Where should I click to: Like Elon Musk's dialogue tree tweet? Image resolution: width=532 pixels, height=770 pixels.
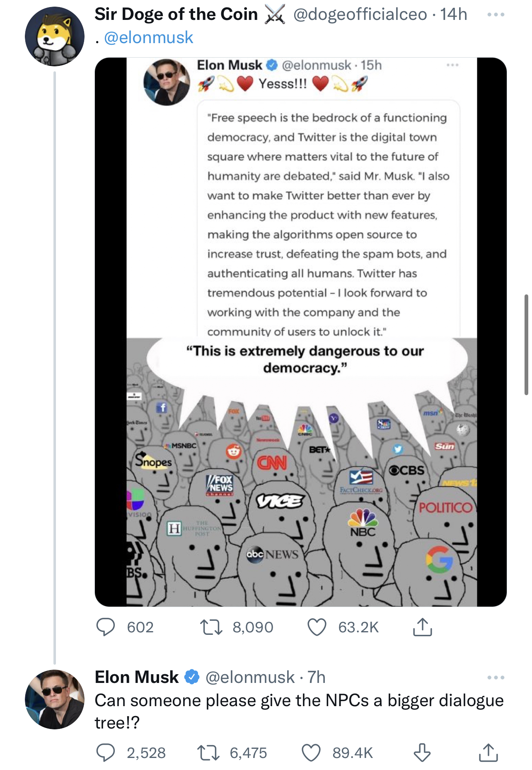tap(311, 753)
